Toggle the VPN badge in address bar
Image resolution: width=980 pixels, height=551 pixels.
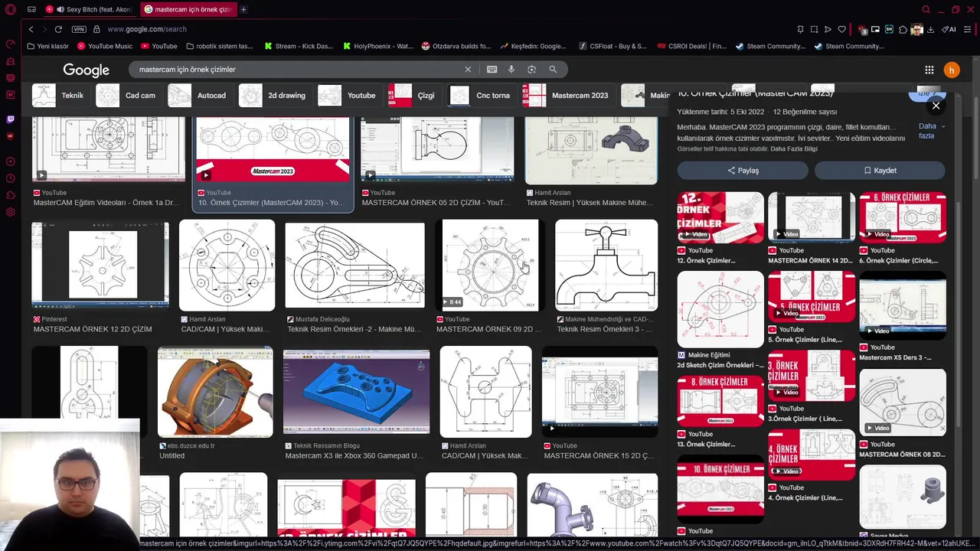(x=79, y=29)
